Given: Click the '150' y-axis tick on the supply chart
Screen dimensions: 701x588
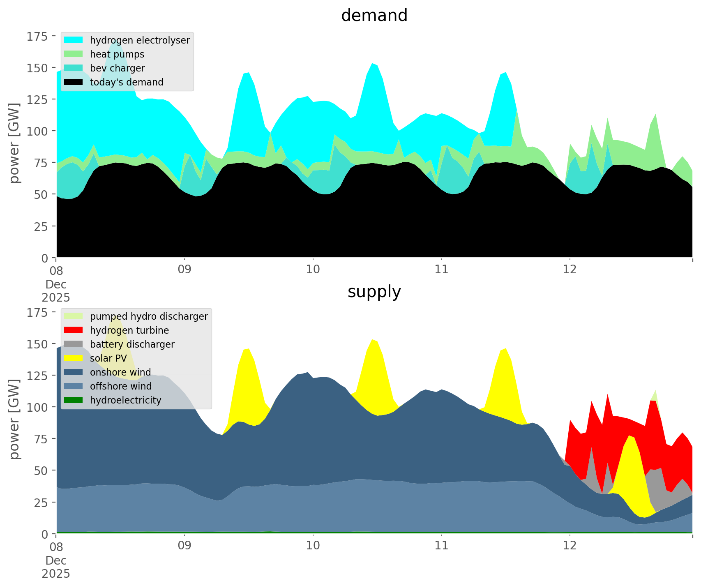Looking at the screenshot, I should tap(38, 344).
